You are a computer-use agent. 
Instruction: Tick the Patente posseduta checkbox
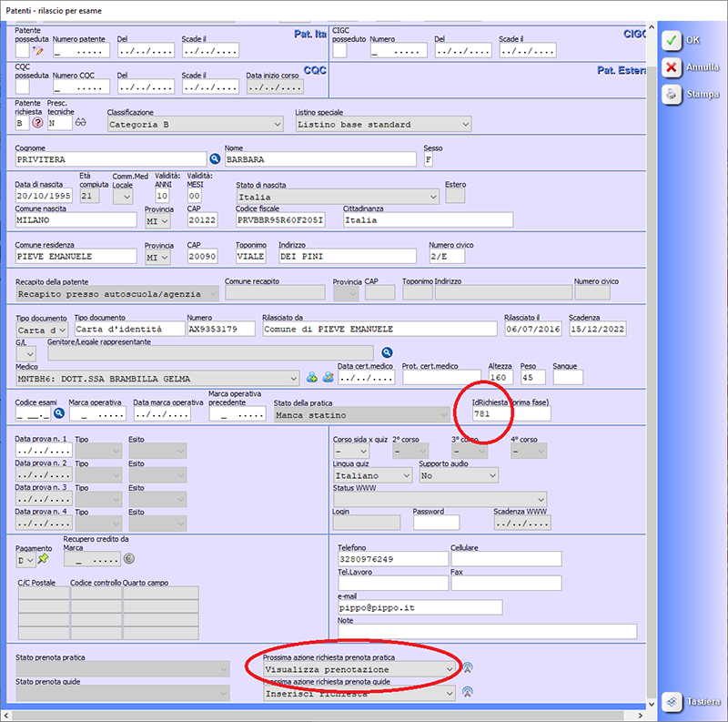click(22, 51)
